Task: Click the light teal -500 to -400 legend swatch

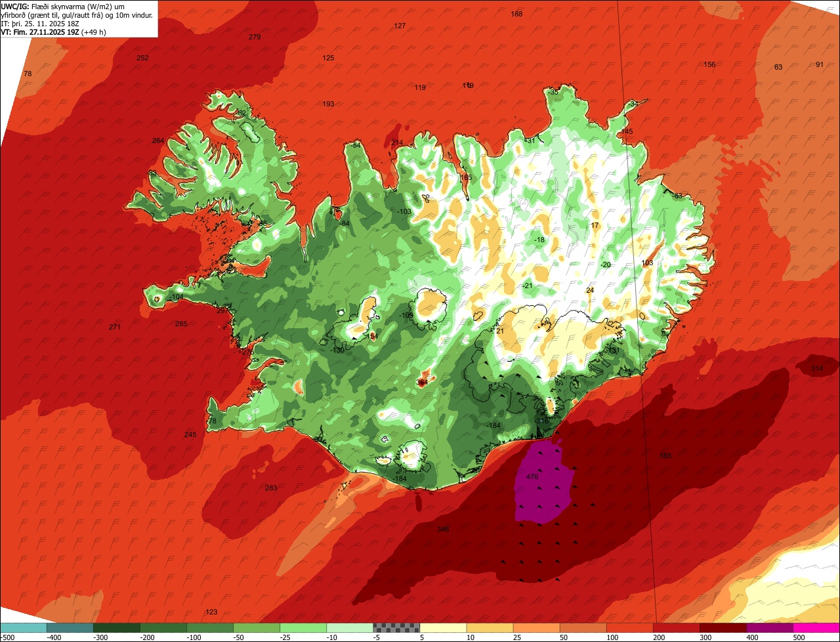Action: point(24,627)
